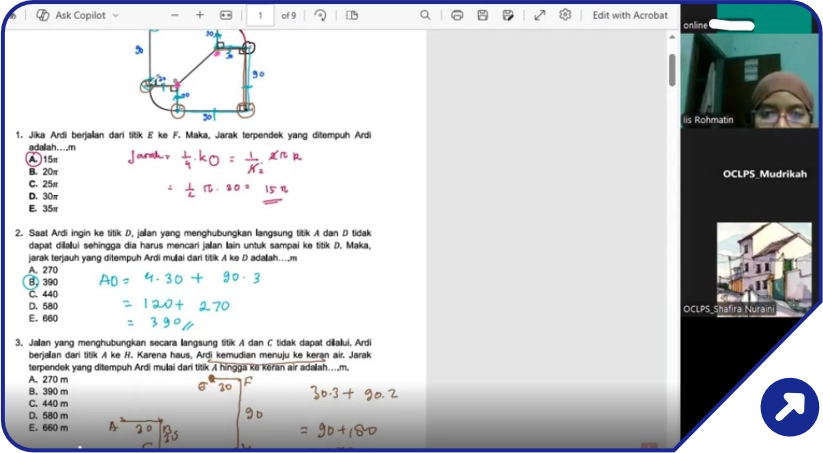
Task: Click answer option 'B. 20π' in question 1
Action: [44, 172]
